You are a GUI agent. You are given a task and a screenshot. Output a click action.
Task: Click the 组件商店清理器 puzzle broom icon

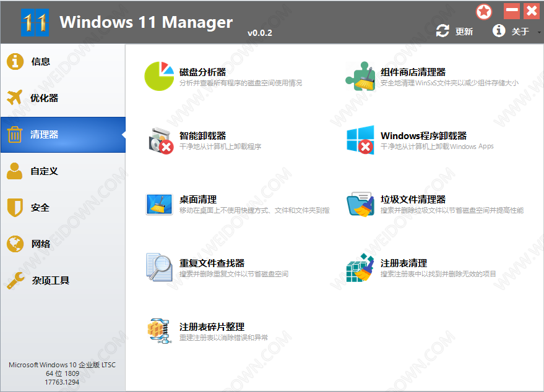pyautogui.click(x=360, y=76)
